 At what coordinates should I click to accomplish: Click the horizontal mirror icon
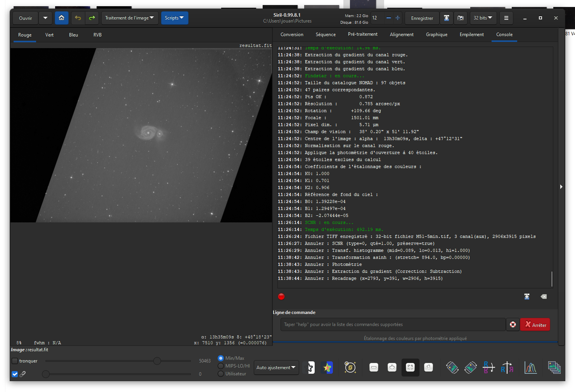pyautogui.click(x=488, y=367)
